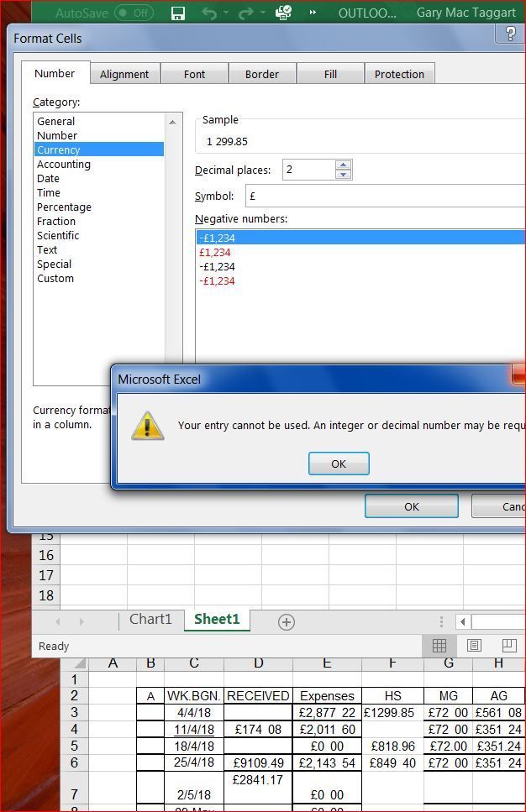This screenshot has width=526, height=812.
Task: Click into the Decimal places field
Action: coord(308,170)
